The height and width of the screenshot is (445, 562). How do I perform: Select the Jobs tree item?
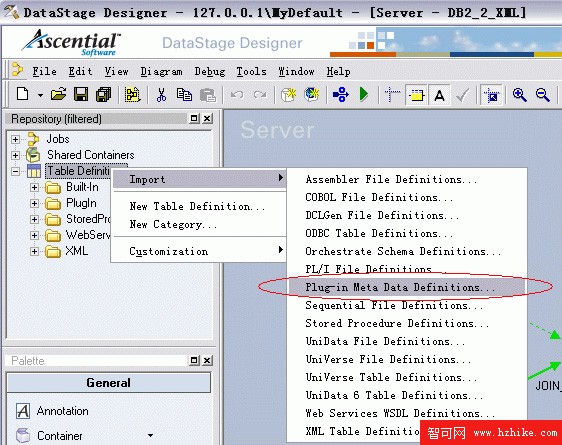tap(58, 139)
